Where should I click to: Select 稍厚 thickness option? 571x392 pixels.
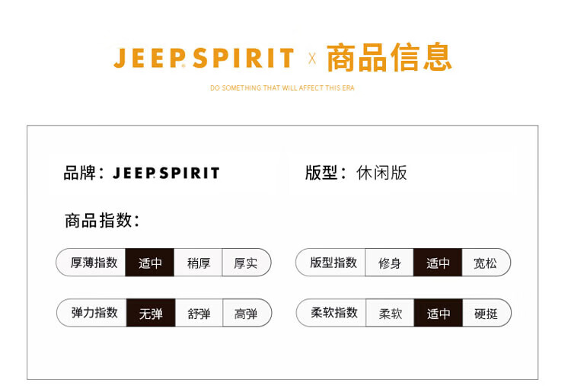(x=198, y=263)
